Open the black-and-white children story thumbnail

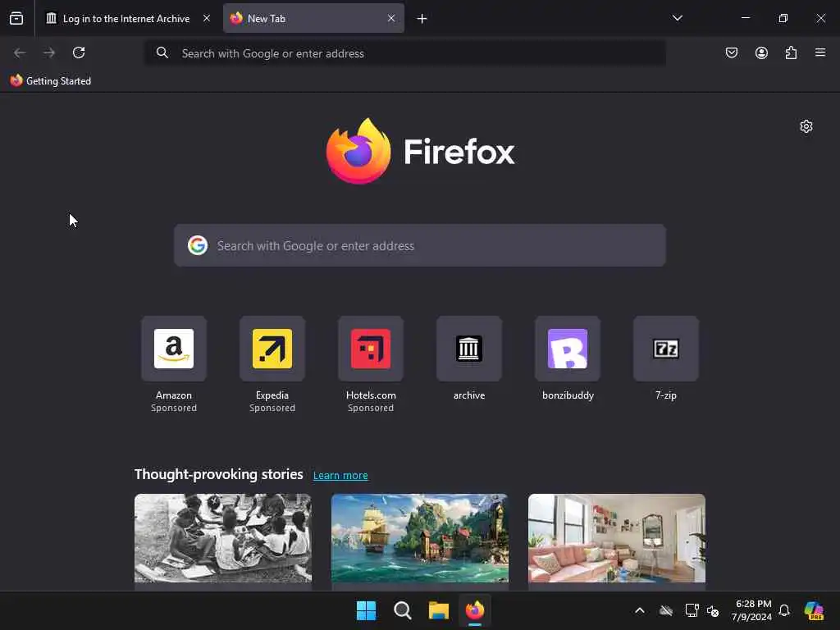point(223,538)
